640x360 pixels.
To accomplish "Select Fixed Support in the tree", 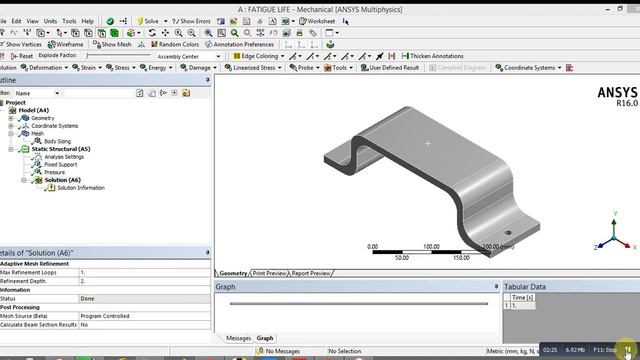I will (x=60, y=164).
